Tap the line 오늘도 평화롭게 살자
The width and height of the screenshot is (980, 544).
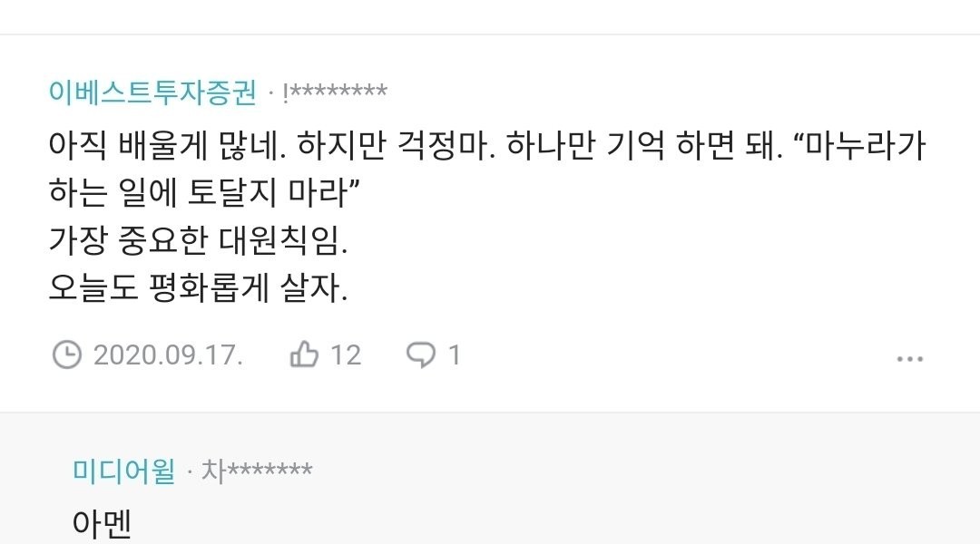[x=198, y=291]
